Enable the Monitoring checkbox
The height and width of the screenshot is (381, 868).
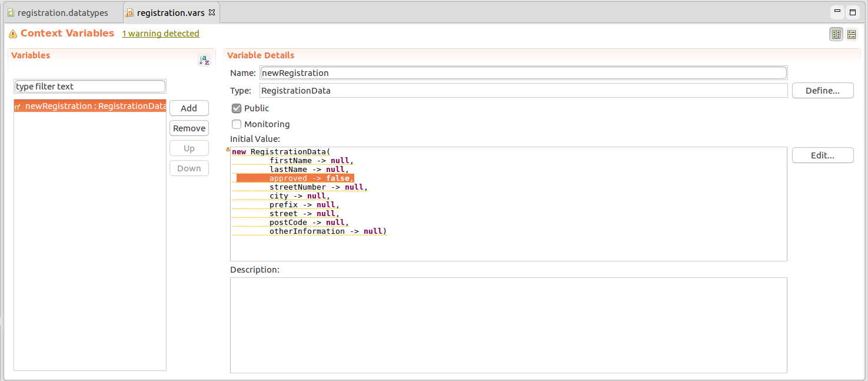click(237, 124)
